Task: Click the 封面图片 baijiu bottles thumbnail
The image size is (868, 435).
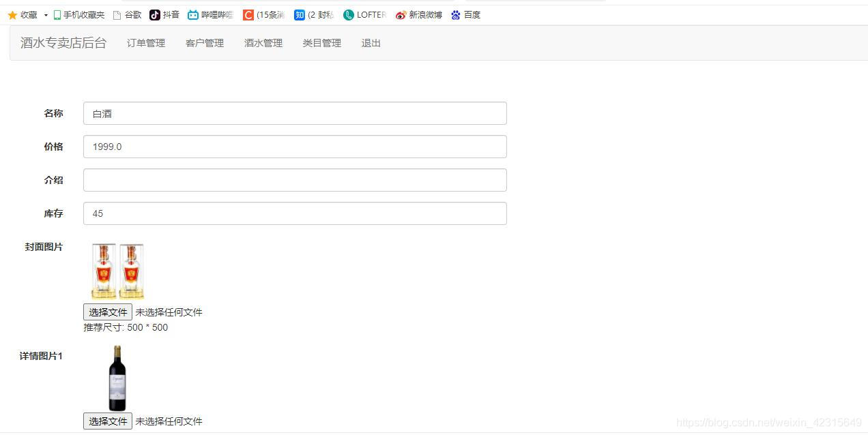Action: 118,271
